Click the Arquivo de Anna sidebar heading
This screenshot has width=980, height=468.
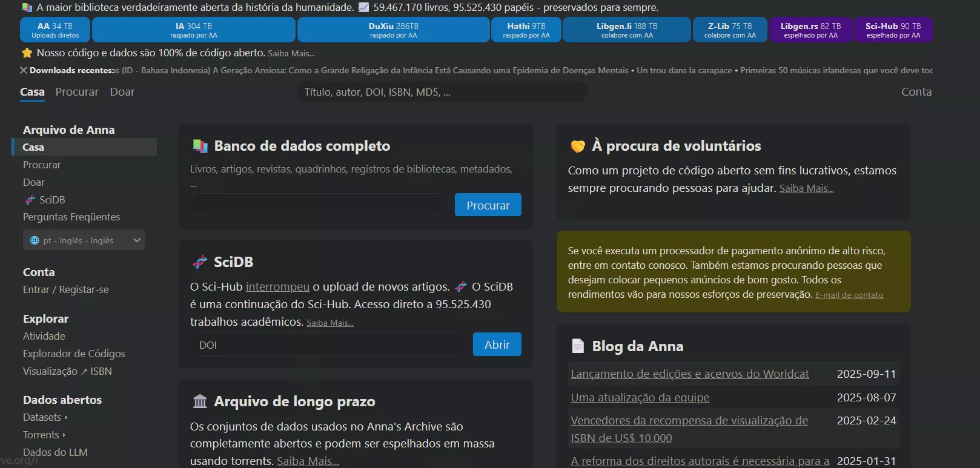tap(68, 130)
